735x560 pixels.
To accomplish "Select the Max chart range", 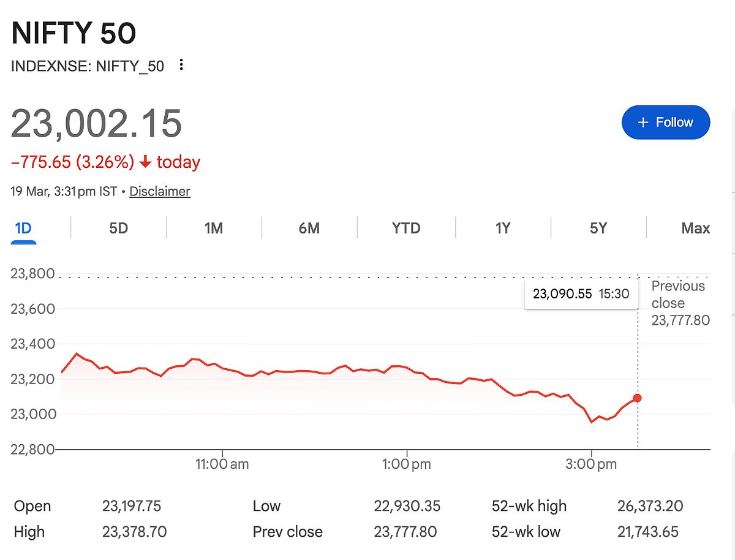I will [695, 229].
